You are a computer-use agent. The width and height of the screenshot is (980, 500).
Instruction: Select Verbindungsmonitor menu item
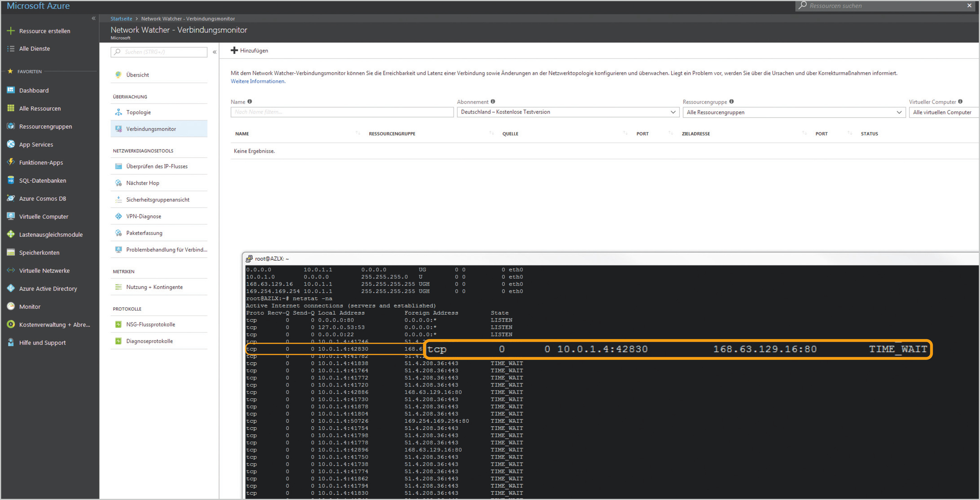(x=151, y=129)
